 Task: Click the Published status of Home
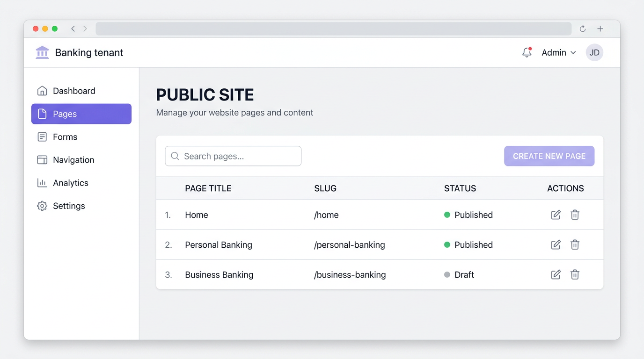[468, 215]
